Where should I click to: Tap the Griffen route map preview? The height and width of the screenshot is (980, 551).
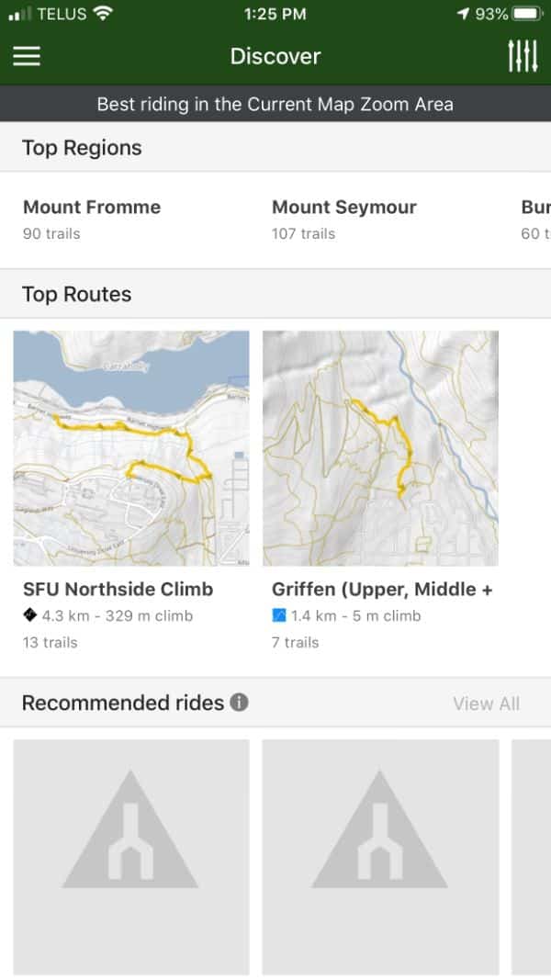click(380, 447)
